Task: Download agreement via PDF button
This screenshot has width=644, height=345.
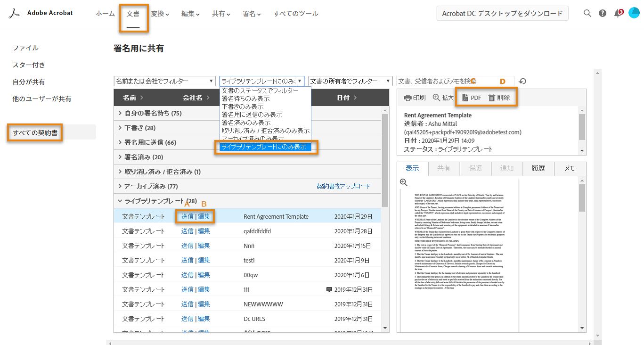Action: tap(471, 98)
